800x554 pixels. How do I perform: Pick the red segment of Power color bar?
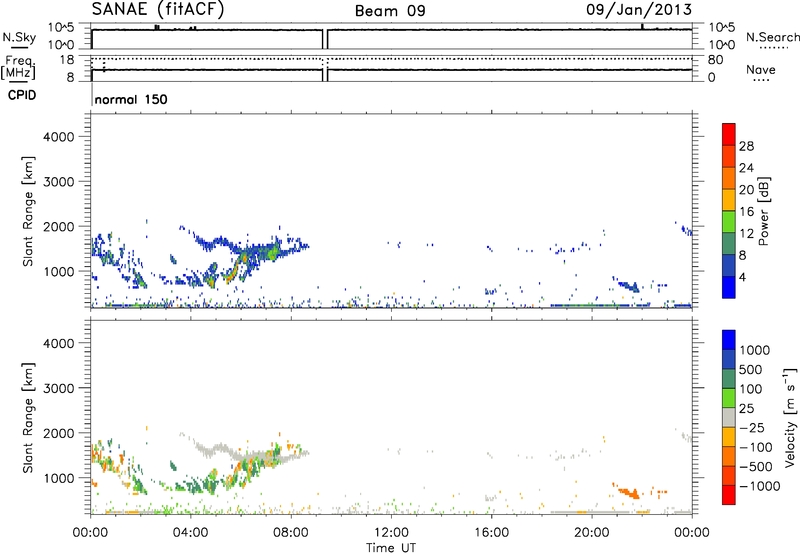(x=729, y=135)
